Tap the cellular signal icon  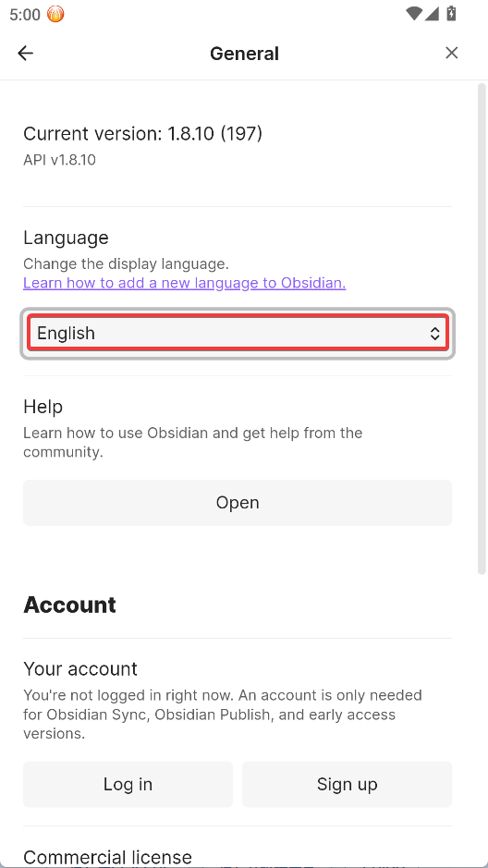[432, 13]
